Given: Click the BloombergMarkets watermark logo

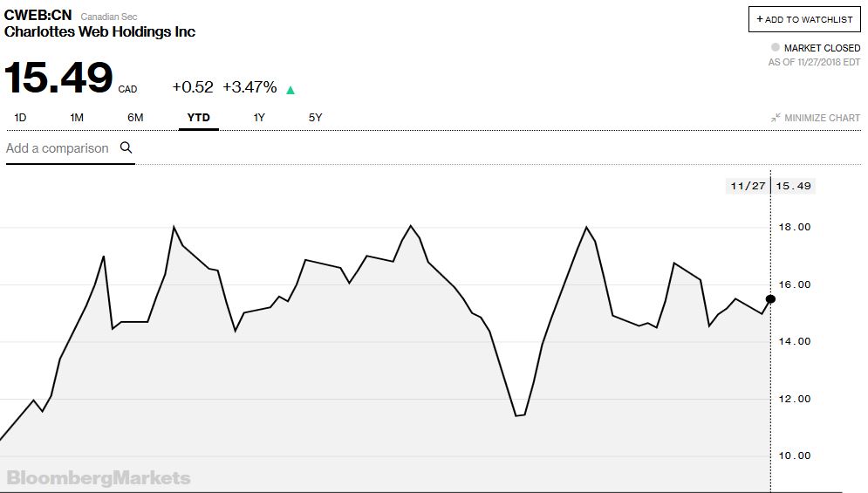Looking at the screenshot, I should point(99,477).
